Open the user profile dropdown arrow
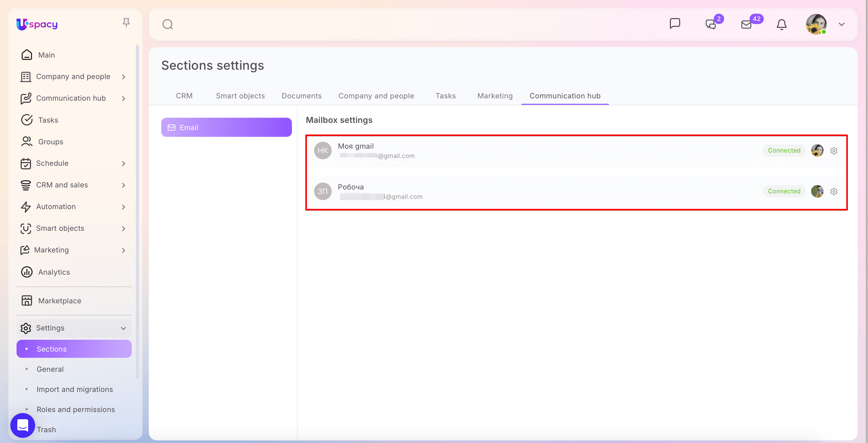Viewport: 868px width, 443px height. 842,25
